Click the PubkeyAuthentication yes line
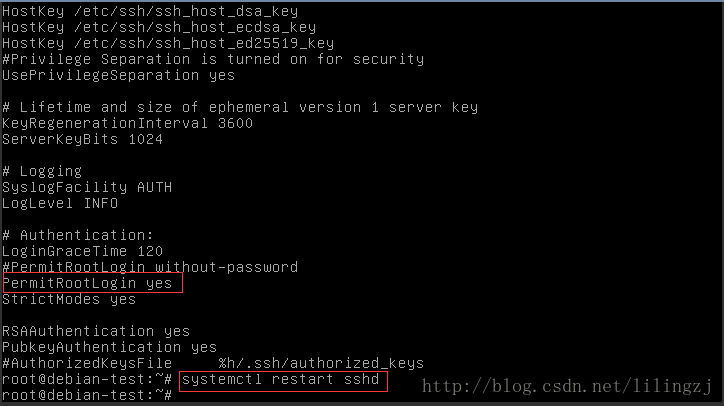Screen dimensions: 724x406 (x=109, y=347)
